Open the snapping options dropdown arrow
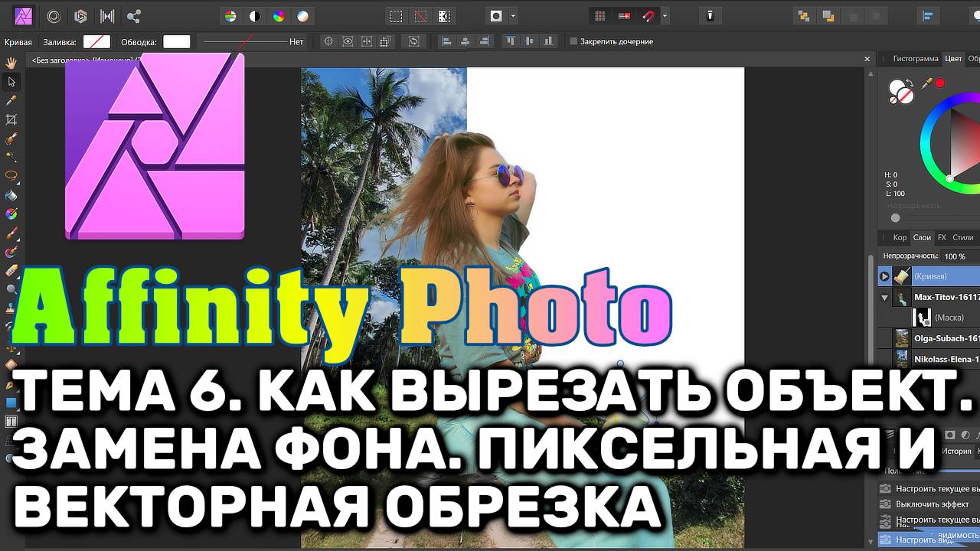 (665, 16)
